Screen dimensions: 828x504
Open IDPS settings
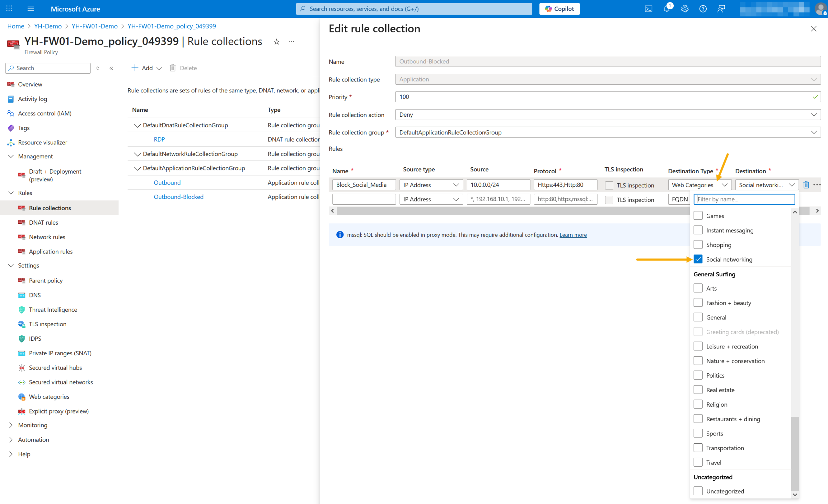[x=35, y=338]
